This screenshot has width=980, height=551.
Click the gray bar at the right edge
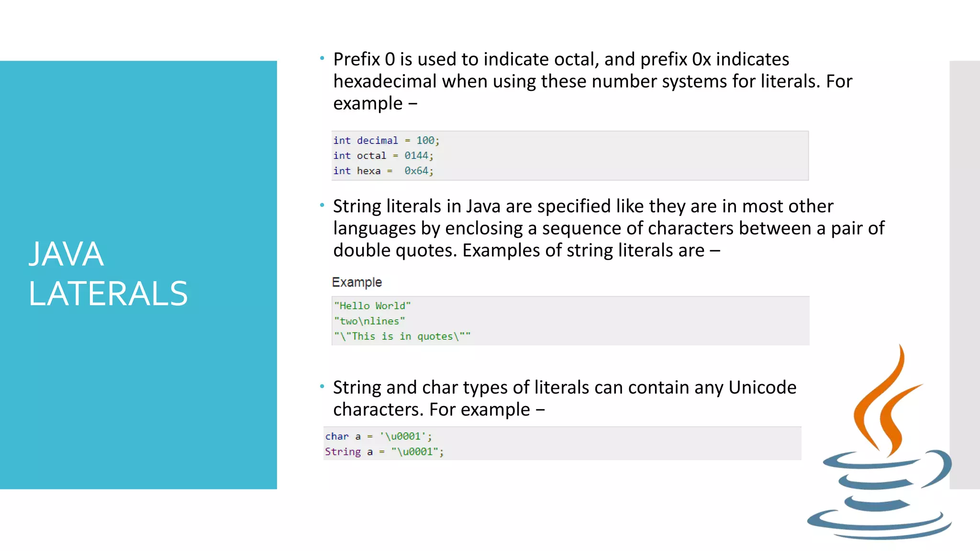(x=965, y=275)
